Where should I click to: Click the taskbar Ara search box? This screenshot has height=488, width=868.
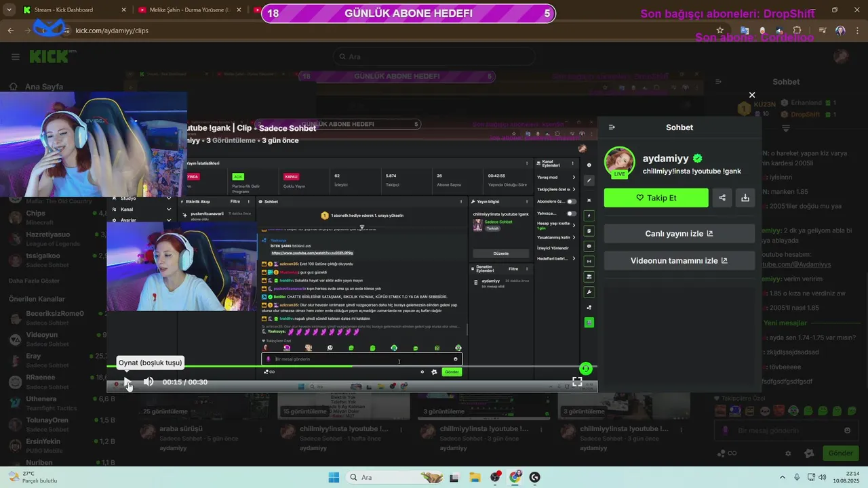pyautogui.click(x=395, y=477)
